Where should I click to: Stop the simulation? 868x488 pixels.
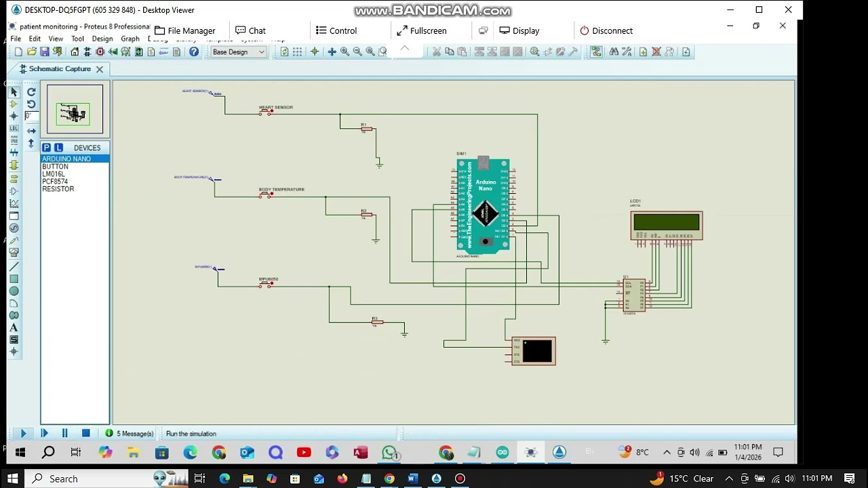click(x=86, y=433)
